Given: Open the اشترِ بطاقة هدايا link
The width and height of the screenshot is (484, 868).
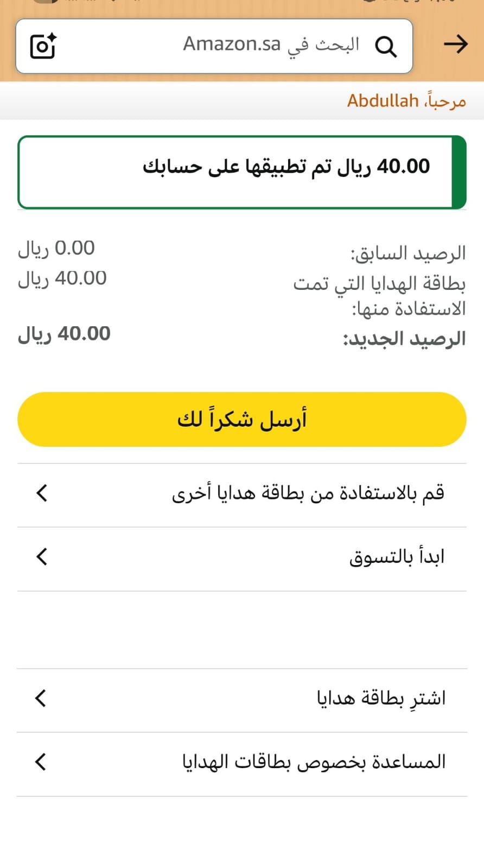Looking at the screenshot, I should [x=381, y=698].
